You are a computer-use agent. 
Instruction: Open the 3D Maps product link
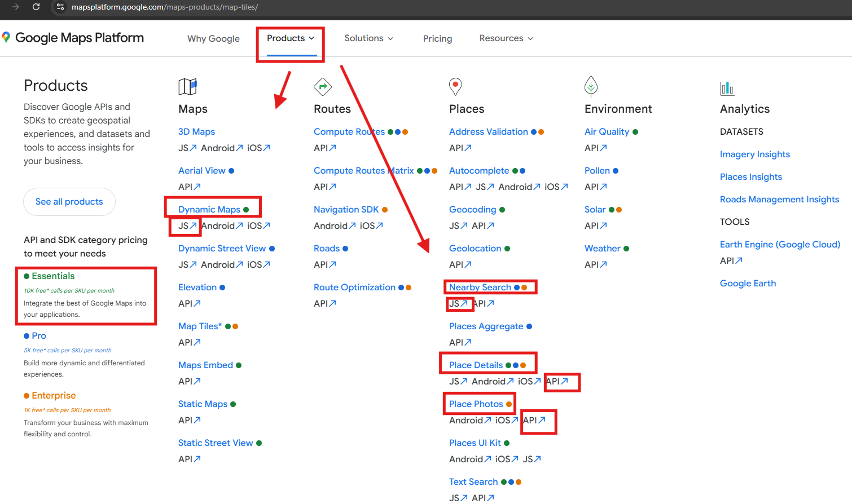pyautogui.click(x=196, y=131)
